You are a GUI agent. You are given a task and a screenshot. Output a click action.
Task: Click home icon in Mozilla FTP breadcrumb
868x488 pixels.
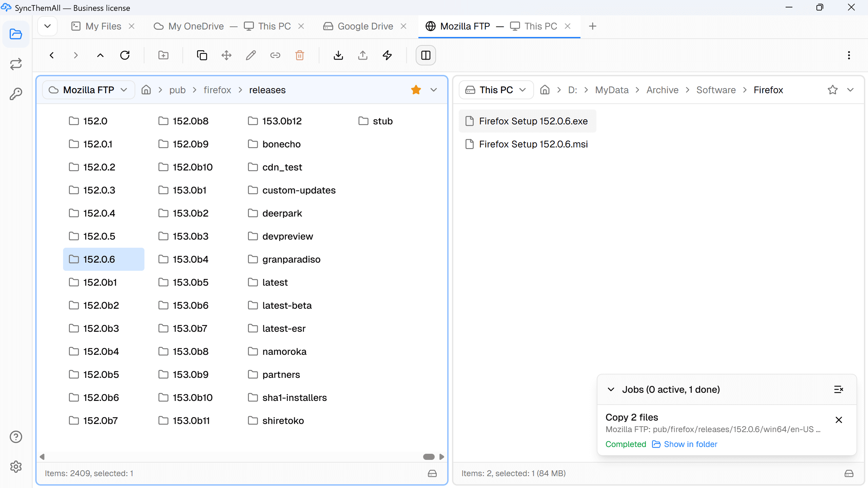click(146, 90)
